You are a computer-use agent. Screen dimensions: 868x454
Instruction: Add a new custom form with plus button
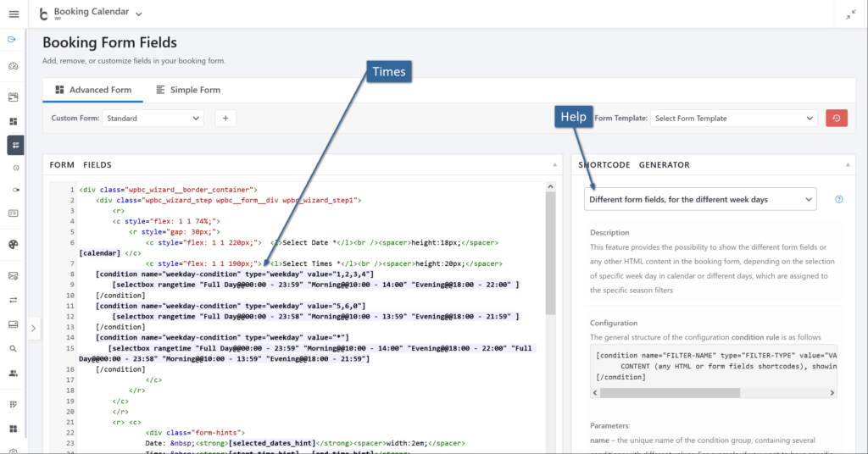click(225, 119)
